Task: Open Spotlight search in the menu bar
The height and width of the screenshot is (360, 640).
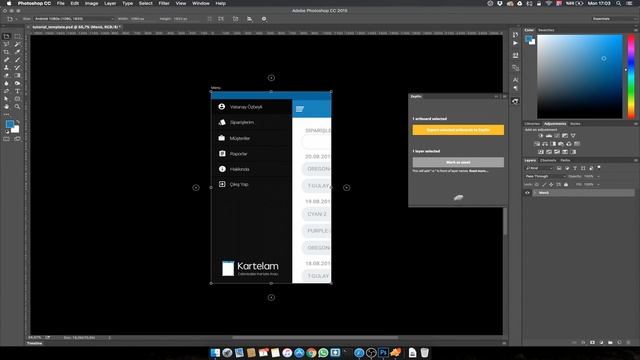Action: point(618,3)
